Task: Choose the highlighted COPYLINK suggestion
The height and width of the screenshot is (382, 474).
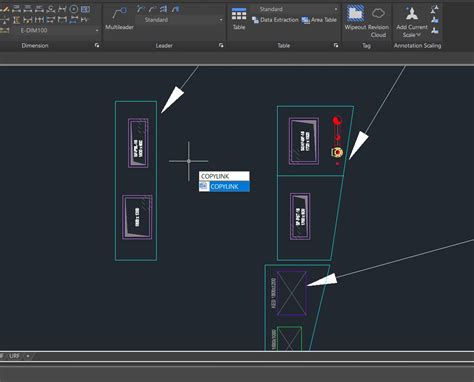Action: click(x=224, y=187)
